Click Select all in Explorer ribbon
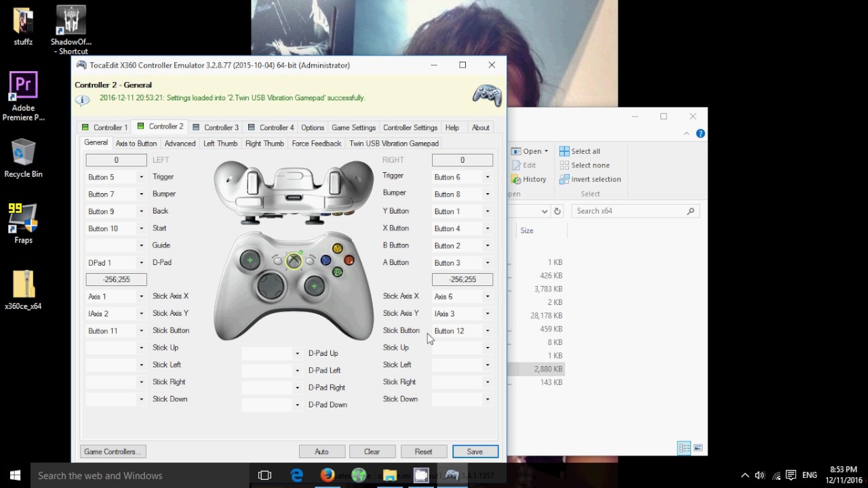 tap(580, 151)
